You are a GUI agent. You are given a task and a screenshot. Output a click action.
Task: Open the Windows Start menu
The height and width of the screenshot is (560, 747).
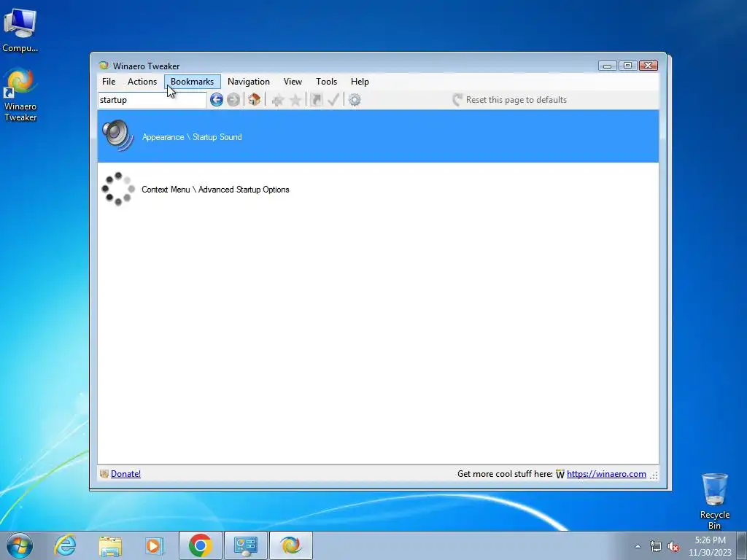click(x=20, y=545)
